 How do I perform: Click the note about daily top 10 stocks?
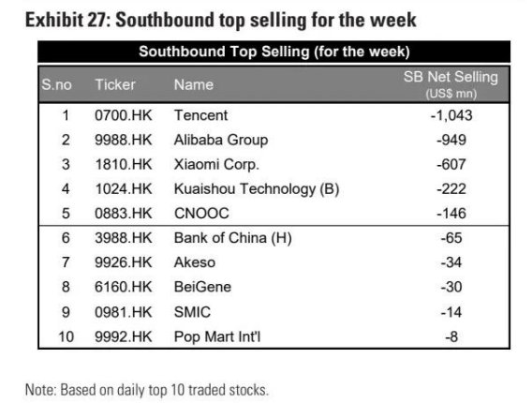(x=147, y=390)
